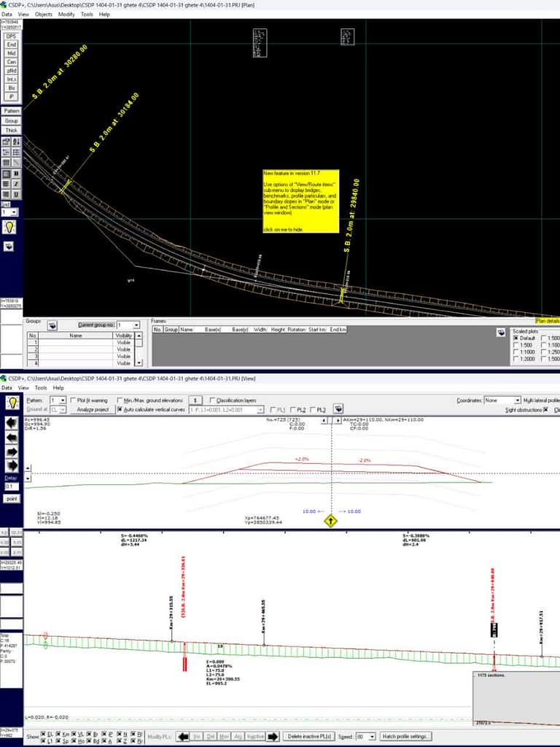Click the OPS snap button
The width and height of the screenshot is (560, 747).
pyautogui.click(x=11, y=36)
